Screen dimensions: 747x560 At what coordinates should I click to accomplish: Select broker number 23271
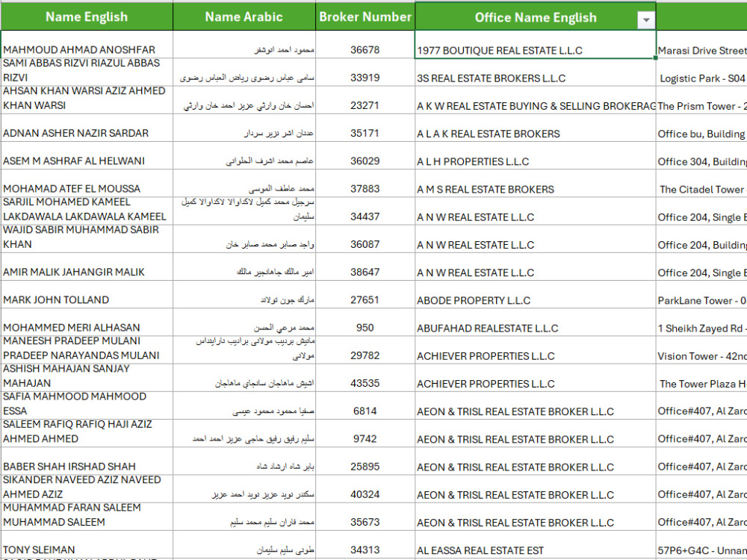click(x=365, y=100)
